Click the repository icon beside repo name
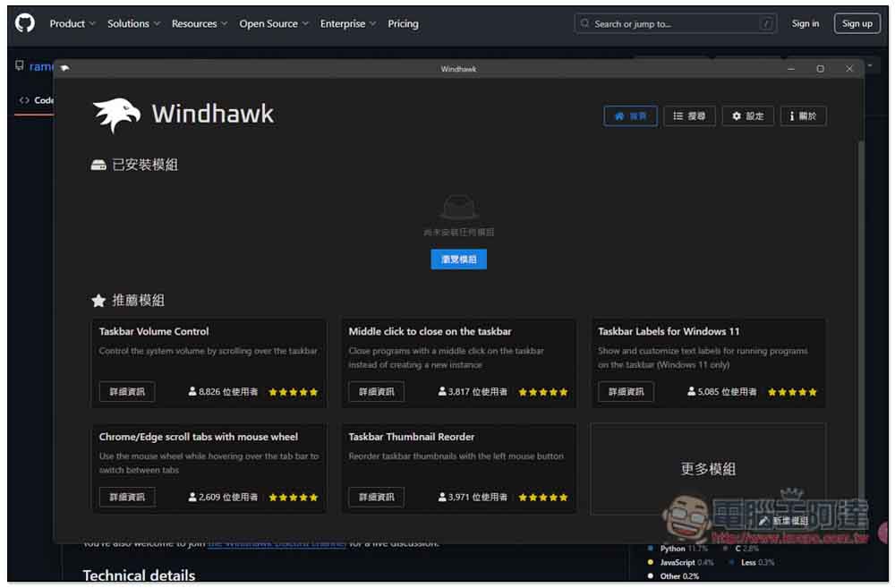 click(x=20, y=65)
